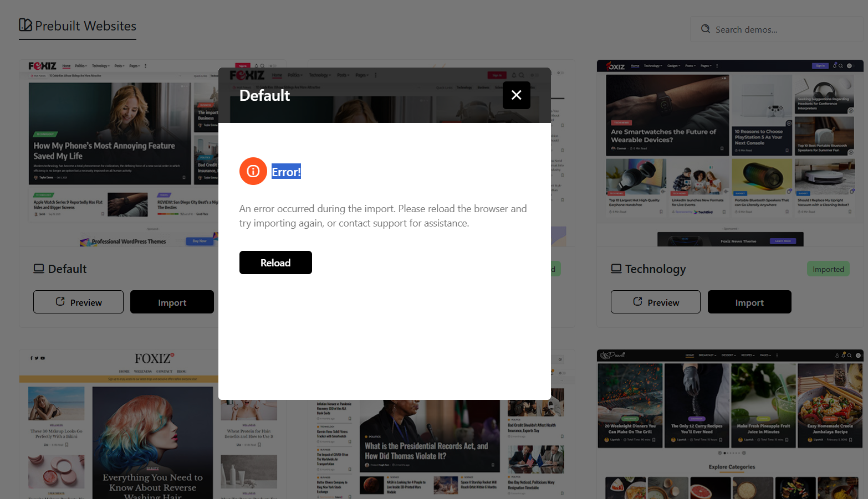Click the Prebuilt Websites book icon
868x499 pixels.
tap(25, 25)
